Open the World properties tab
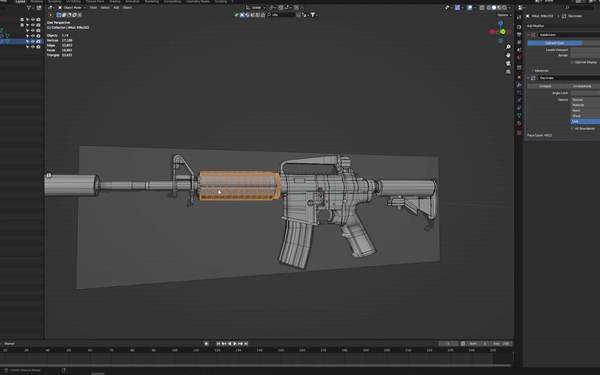600x375 pixels. [x=519, y=57]
